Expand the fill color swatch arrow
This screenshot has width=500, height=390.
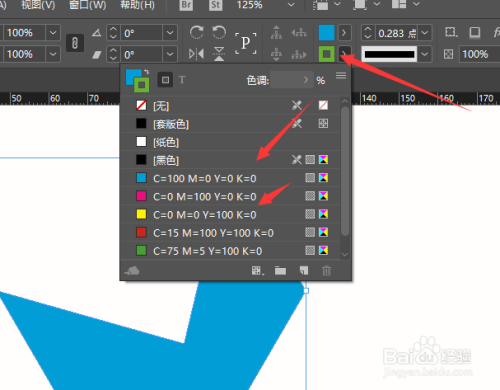pyautogui.click(x=344, y=33)
